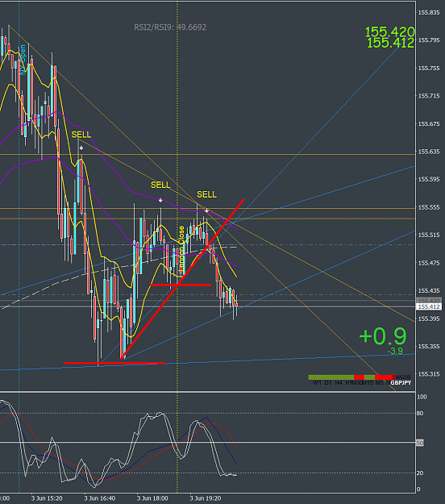445x504 pixels.
Task: Click the green M15 trend cell
Action: (369, 377)
